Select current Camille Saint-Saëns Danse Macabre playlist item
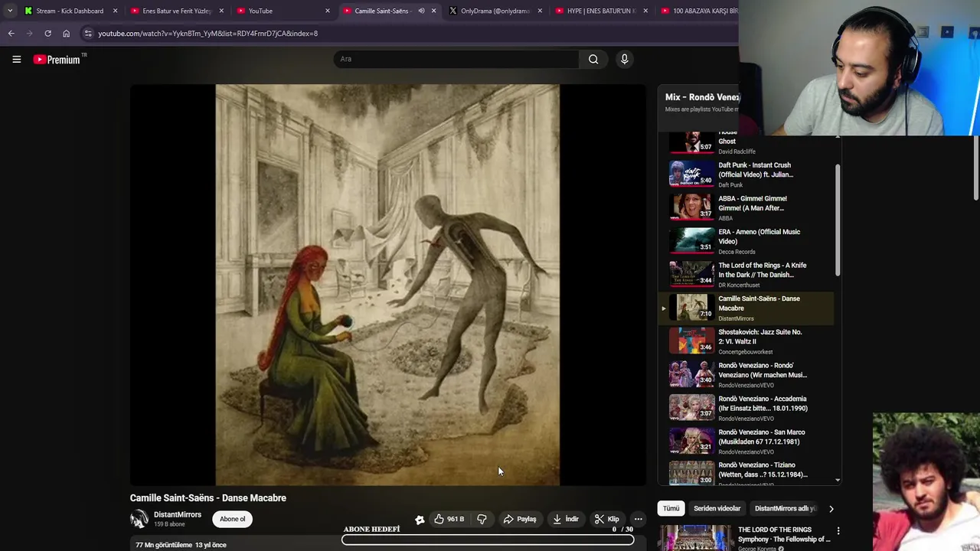Image resolution: width=980 pixels, height=551 pixels. (x=746, y=308)
